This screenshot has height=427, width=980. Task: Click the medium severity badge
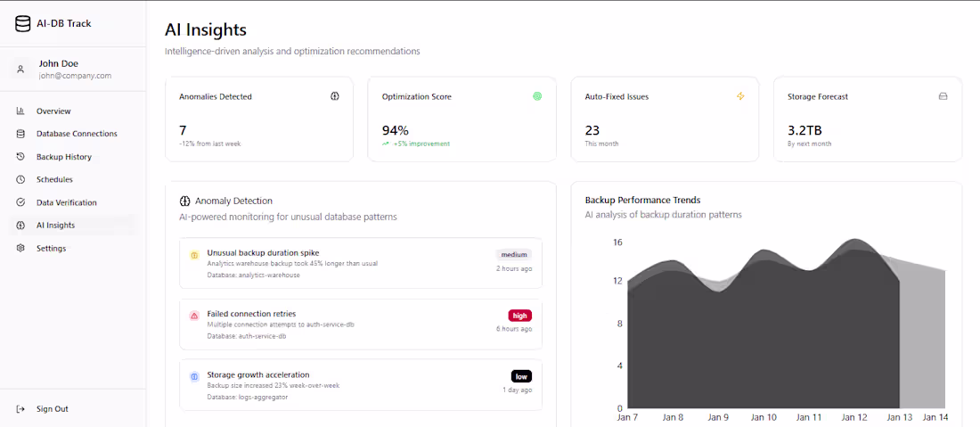pos(514,254)
